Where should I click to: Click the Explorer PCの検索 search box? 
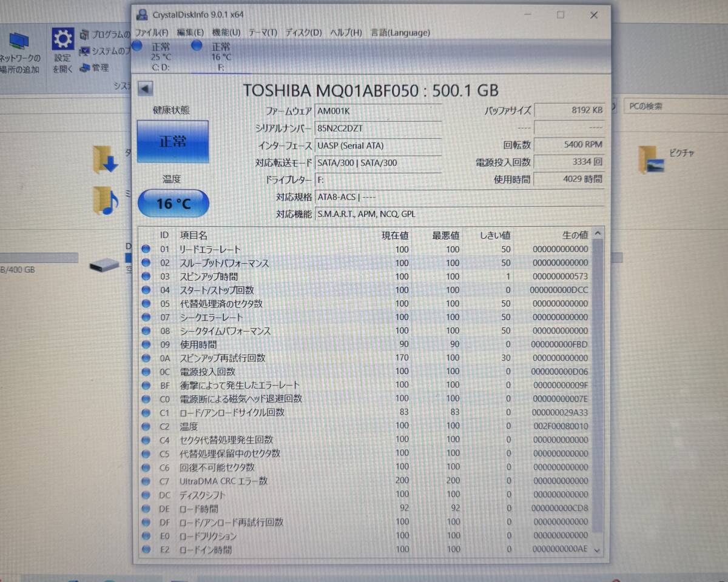pyautogui.click(x=675, y=106)
